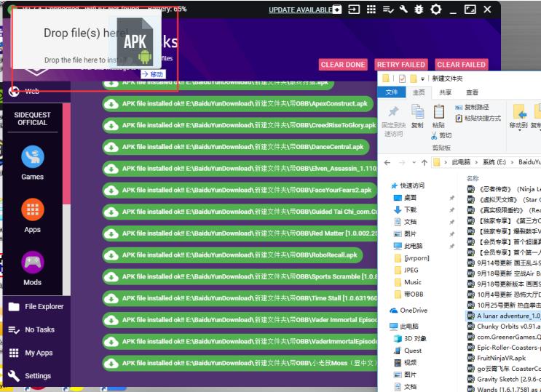Click the CLEAR FAILED button

coord(462,65)
